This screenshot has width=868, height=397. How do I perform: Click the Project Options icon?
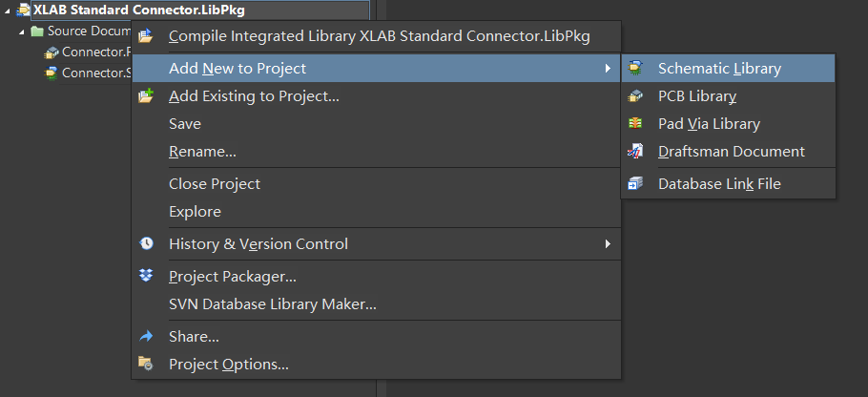click(146, 365)
